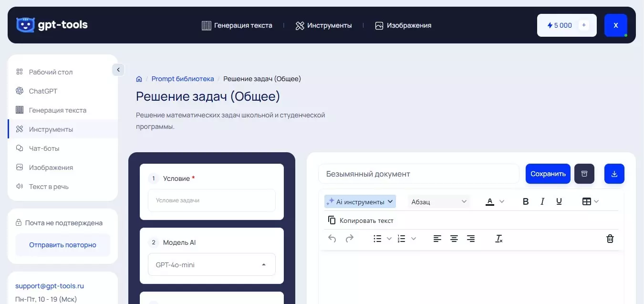This screenshot has width=644, height=304.
Task: Click the archive box icon button
Action: [x=584, y=174]
